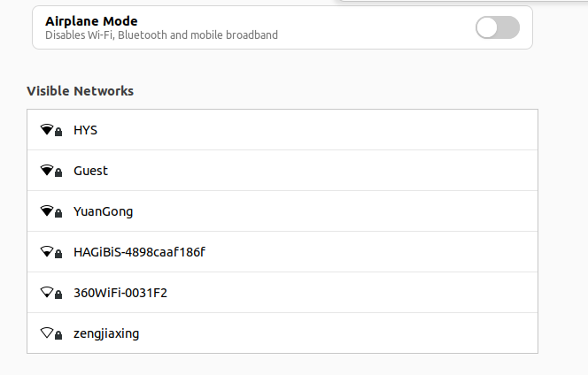Viewport: 588px width, 375px height.
Task: Click the lock icon beside HYS
Action: point(58,132)
